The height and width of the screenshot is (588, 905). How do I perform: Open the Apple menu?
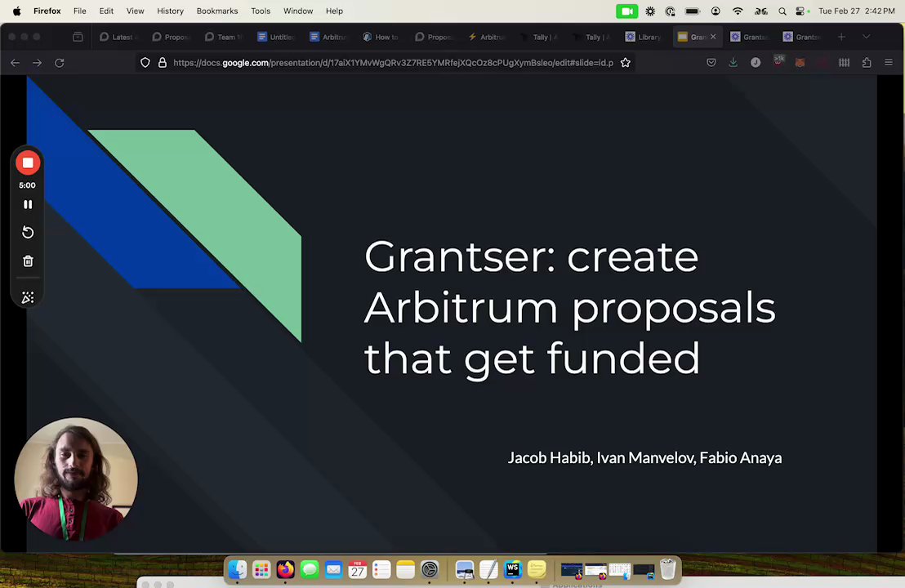pyautogui.click(x=16, y=11)
